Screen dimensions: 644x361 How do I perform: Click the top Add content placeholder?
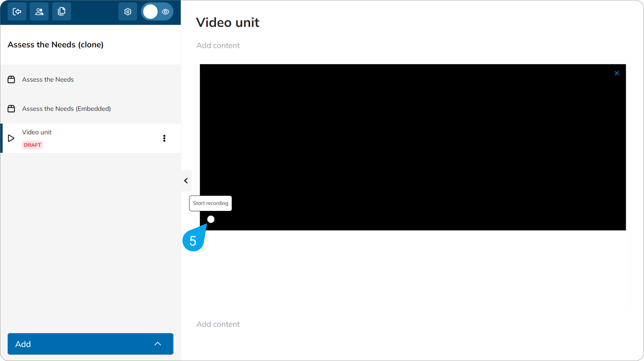(218, 45)
